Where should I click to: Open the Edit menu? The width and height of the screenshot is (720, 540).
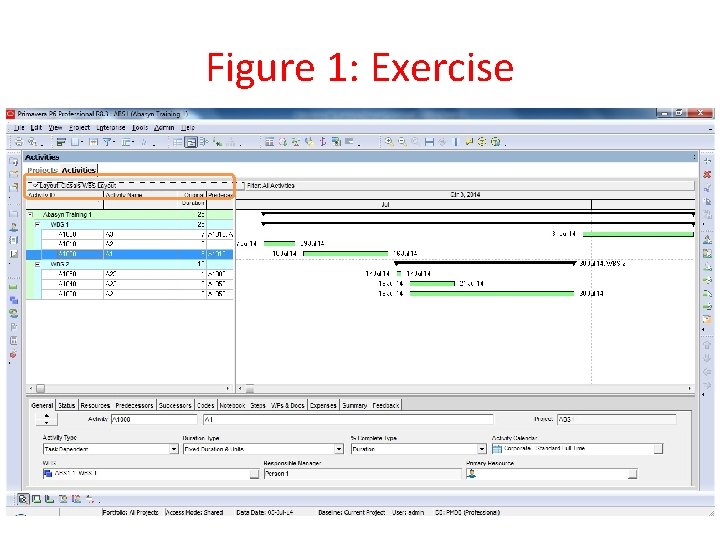[x=36, y=128]
